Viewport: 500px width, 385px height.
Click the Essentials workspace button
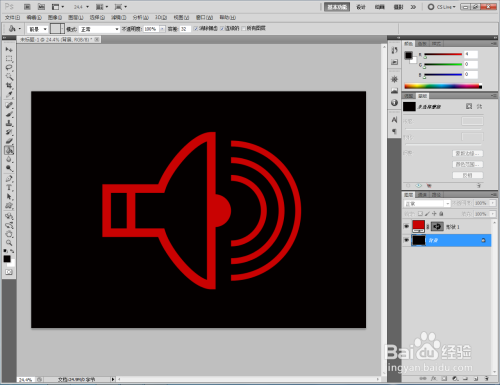point(337,7)
